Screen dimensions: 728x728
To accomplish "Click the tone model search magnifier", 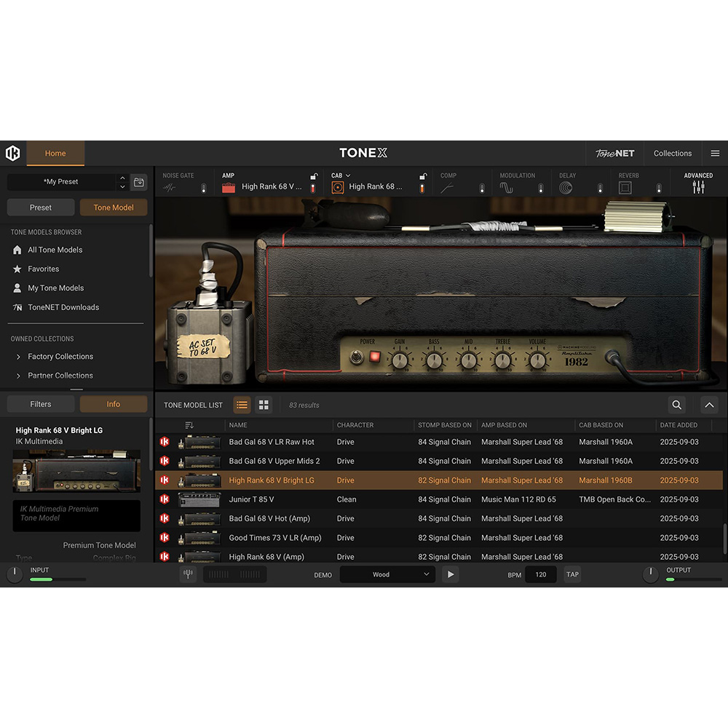I will coord(677,405).
